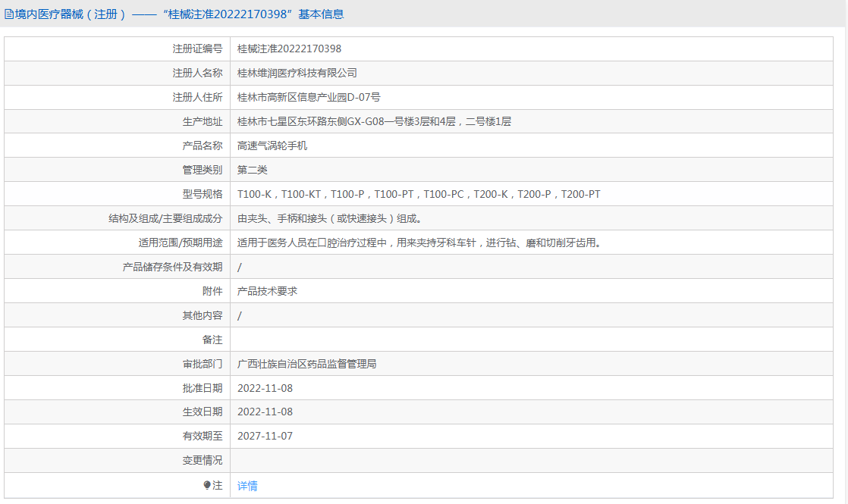Image resolution: width=848 pixels, height=504 pixels.
Task: Click the 批准日期 label
Action: (x=203, y=388)
